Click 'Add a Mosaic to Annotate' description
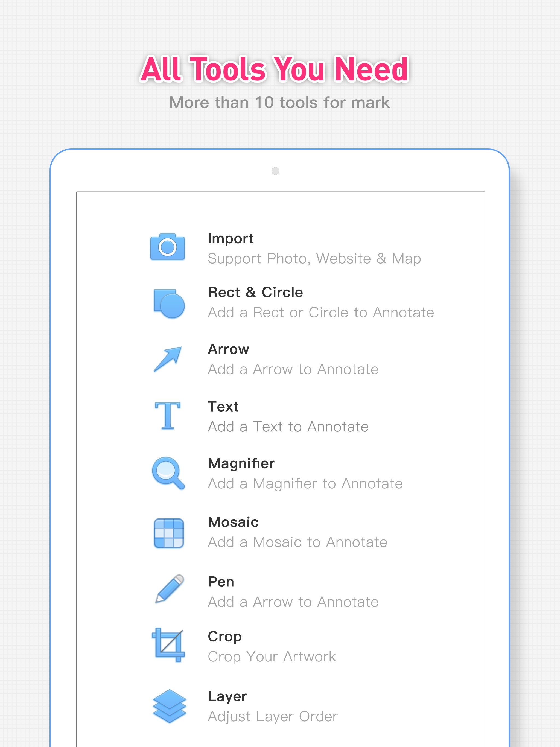560x747 pixels. pyautogui.click(x=297, y=542)
